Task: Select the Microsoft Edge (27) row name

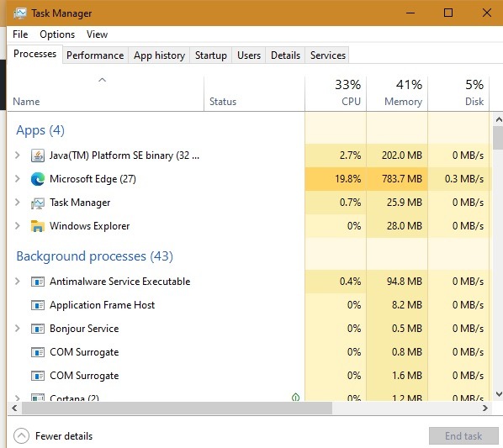Action: (x=93, y=179)
